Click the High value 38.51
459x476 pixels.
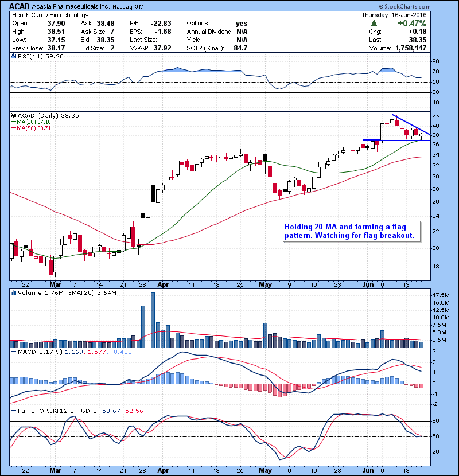click(56, 32)
